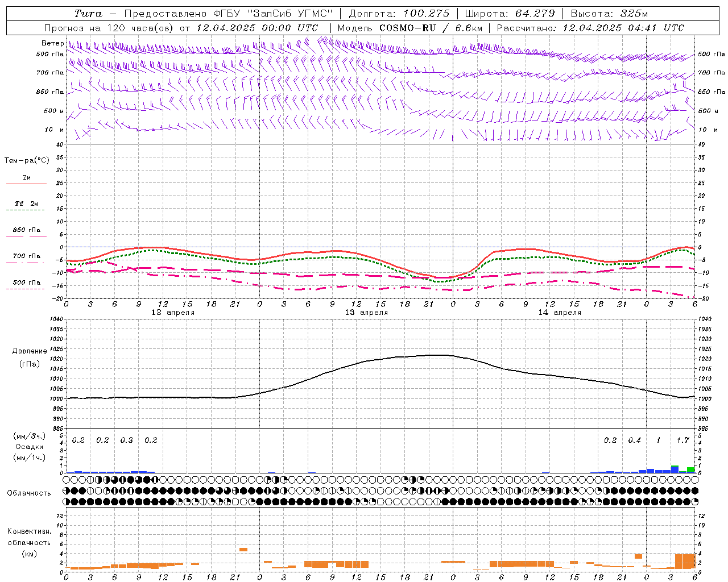
Task: Select the "Широта: 64.279" header field
Action: point(510,14)
